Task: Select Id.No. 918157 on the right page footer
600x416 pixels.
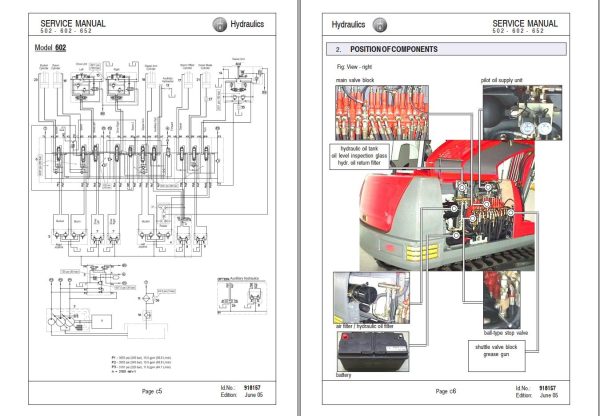Action: [536, 388]
